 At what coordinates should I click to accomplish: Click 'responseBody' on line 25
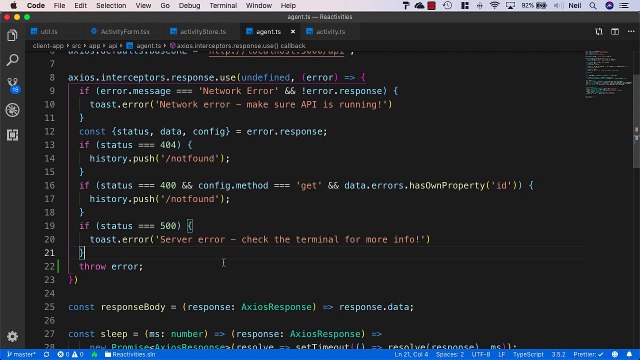[x=133, y=307]
